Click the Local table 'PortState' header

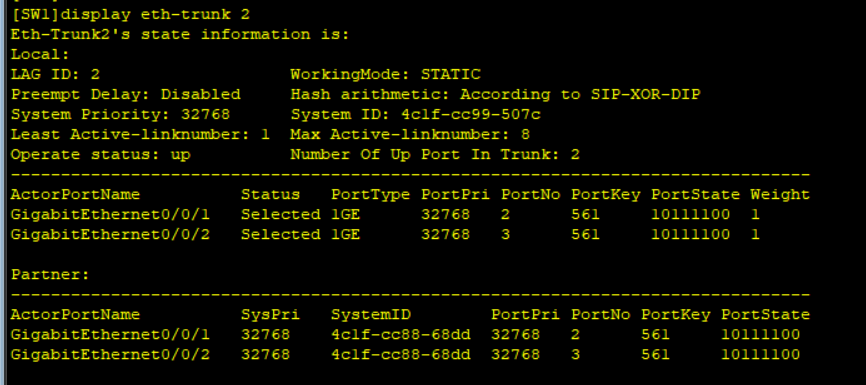click(695, 194)
